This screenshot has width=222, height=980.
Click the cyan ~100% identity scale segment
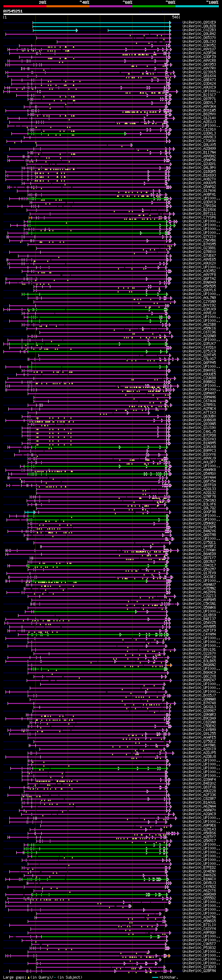[x=197, y=7]
